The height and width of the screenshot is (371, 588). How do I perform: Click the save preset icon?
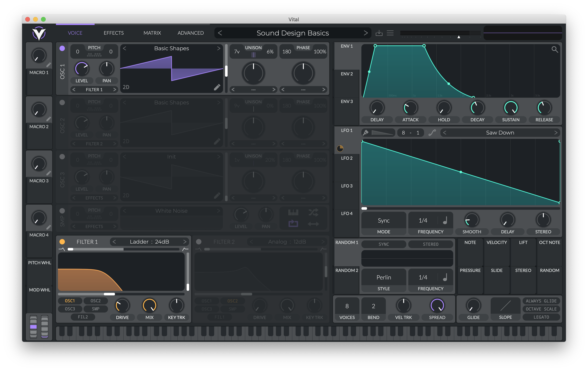click(x=379, y=33)
